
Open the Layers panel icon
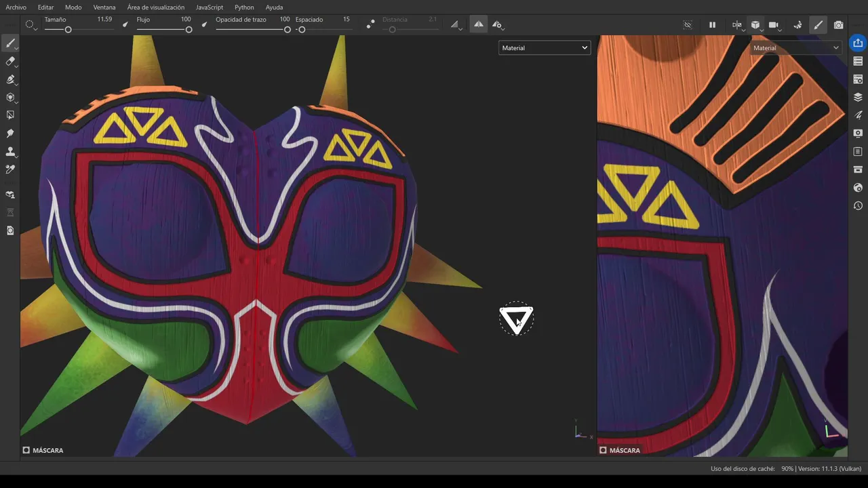[x=858, y=97]
